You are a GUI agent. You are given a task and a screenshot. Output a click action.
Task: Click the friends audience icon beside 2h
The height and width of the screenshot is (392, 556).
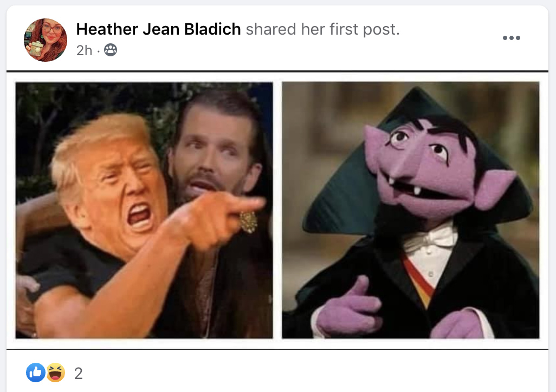[110, 50]
